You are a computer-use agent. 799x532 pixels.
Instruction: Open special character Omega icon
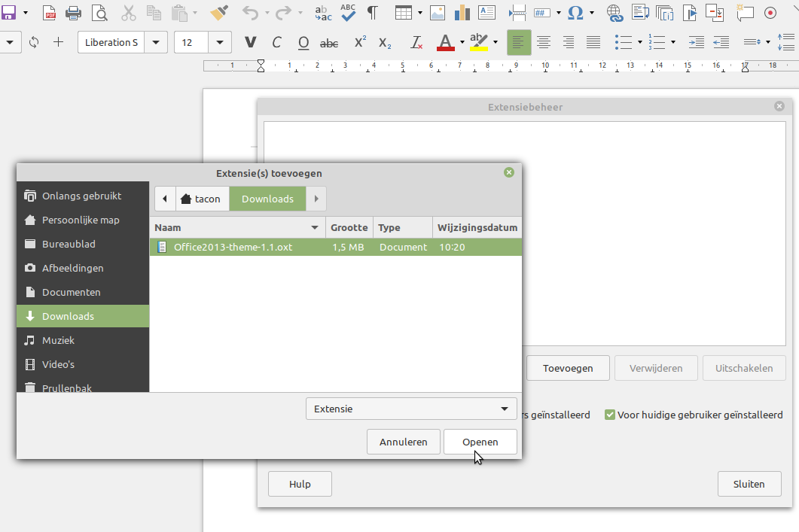pos(575,13)
